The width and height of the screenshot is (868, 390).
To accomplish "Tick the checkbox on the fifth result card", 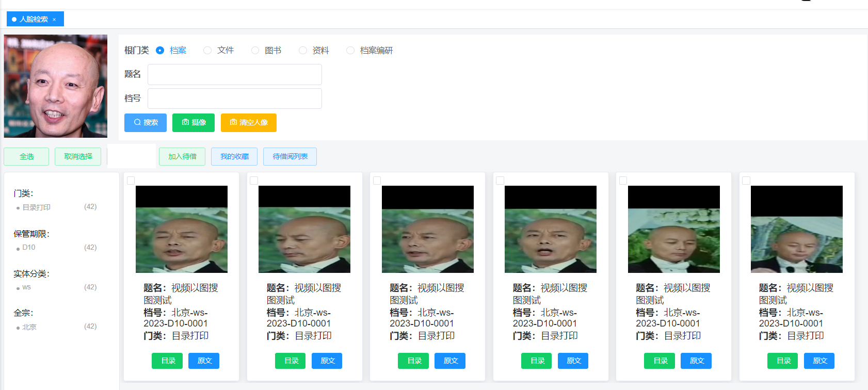I will coord(623,181).
